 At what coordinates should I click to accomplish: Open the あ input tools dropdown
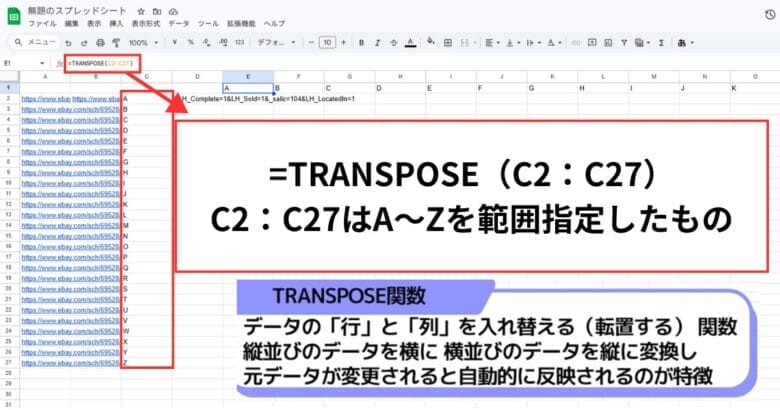(x=685, y=43)
